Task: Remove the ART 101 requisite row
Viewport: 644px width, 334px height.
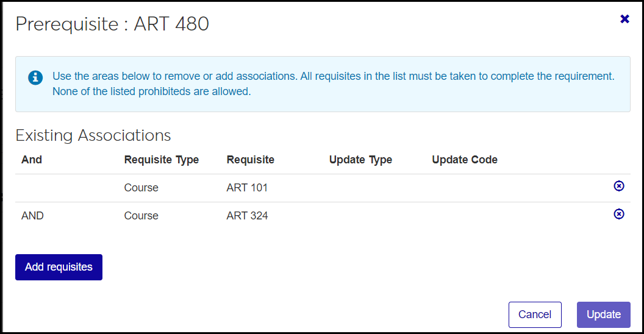Action: pos(618,186)
